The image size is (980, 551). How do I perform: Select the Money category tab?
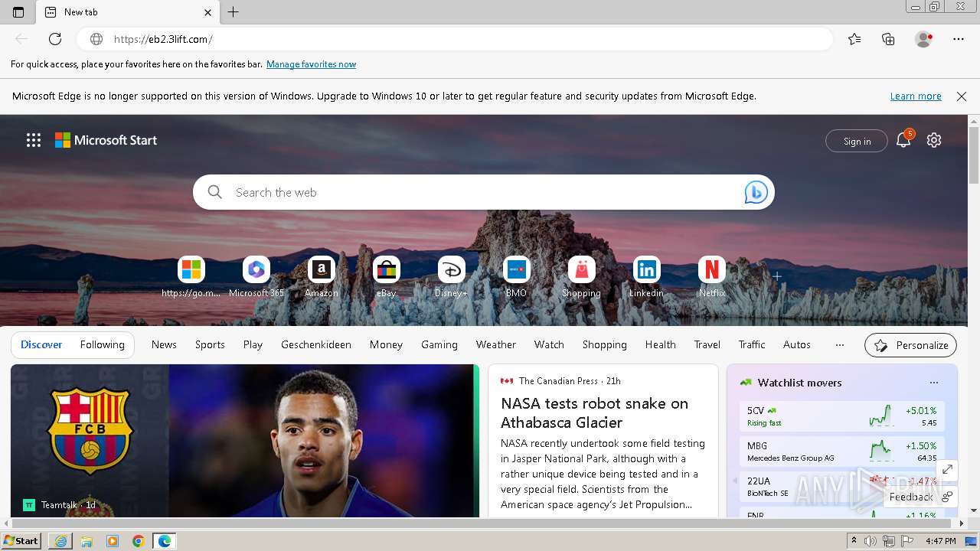386,345
